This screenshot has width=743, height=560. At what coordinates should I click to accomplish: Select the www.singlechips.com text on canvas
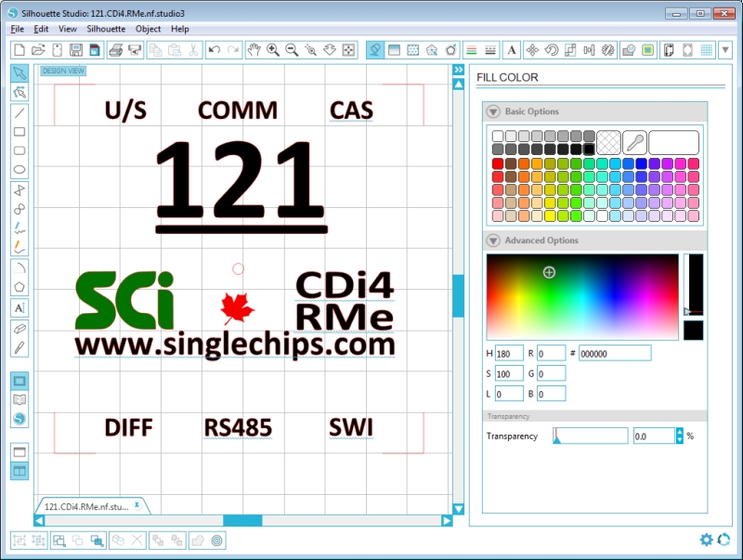(x=235, y=345)
